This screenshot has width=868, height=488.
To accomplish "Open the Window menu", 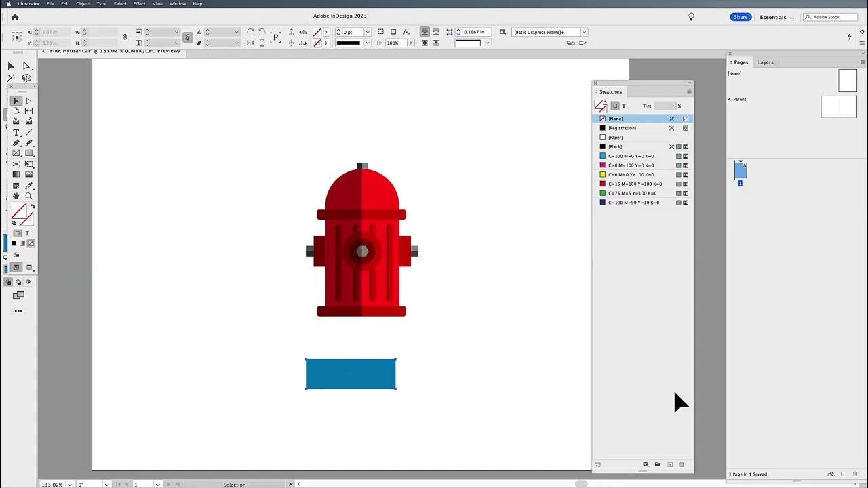I will 178,4.
